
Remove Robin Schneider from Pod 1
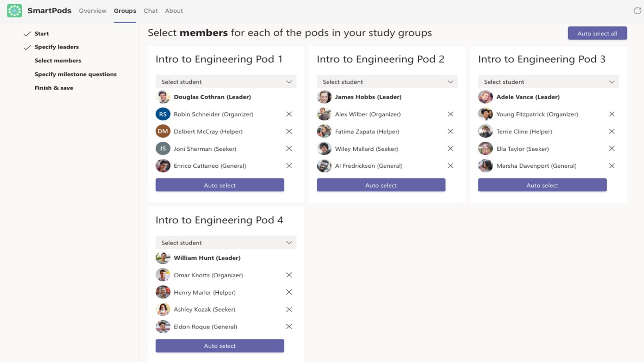click(x=289, y=114)
